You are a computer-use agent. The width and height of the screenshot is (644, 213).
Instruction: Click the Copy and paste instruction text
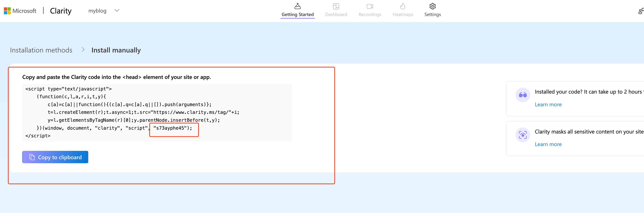pyautogui.click(x=117, y=77)
